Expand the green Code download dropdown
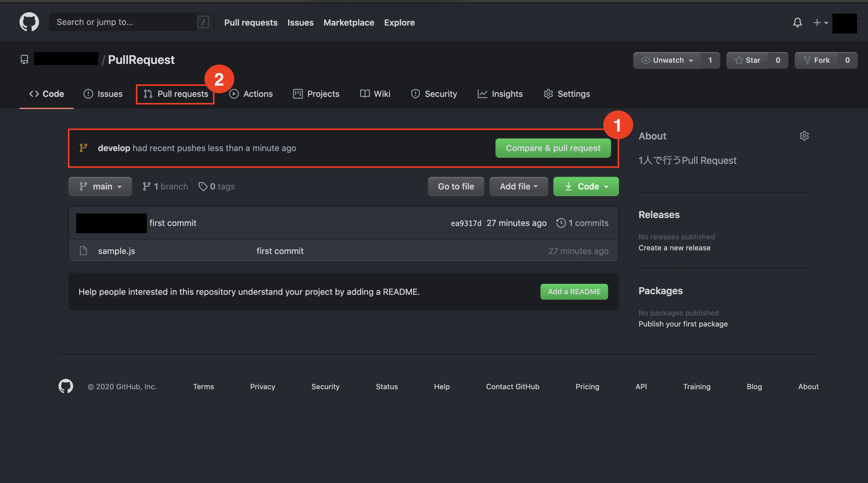 click(586, 187)
